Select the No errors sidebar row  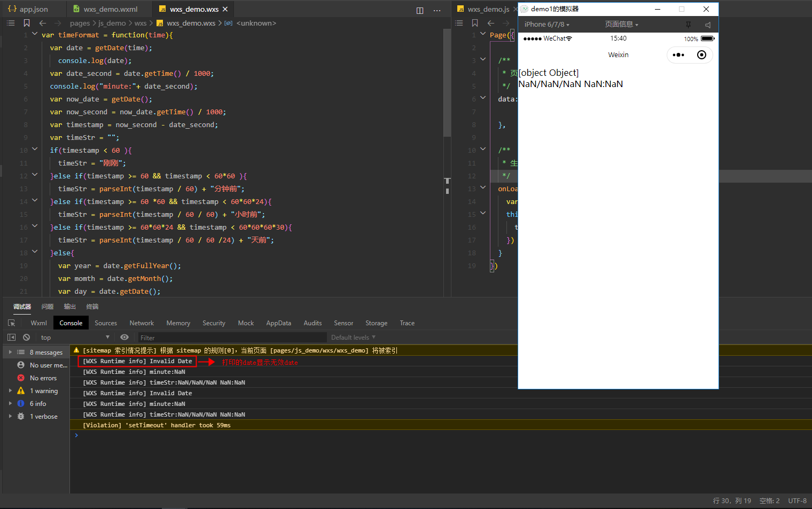pos(36,378)
